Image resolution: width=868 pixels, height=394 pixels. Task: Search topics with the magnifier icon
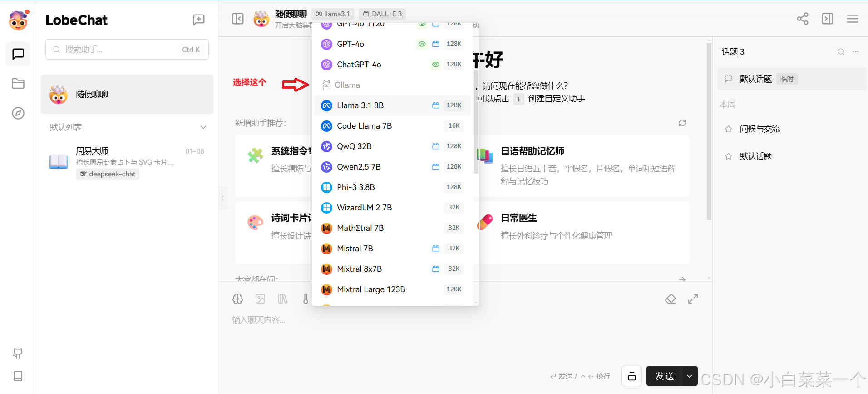pyautogui.click(x=841, y=52)
